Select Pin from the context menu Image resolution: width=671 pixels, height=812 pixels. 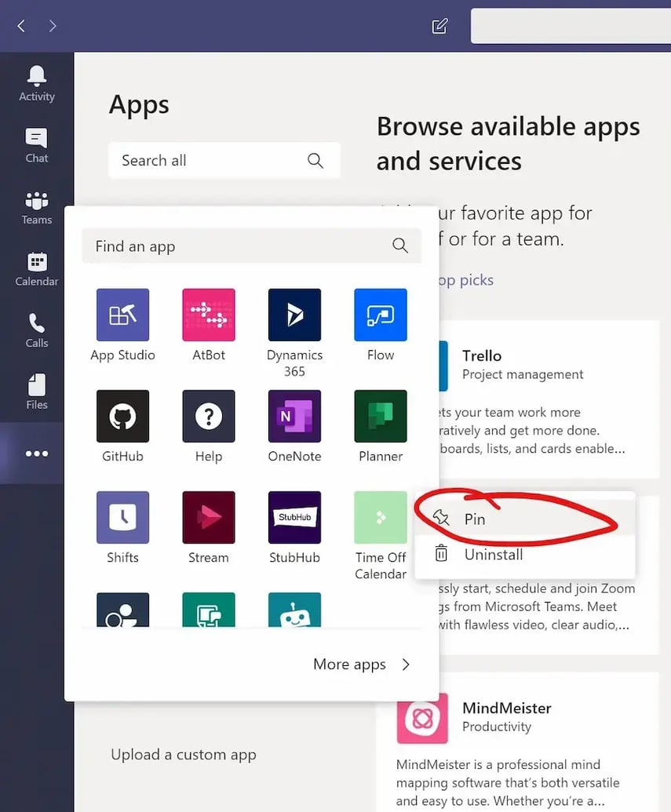(525, 519)
